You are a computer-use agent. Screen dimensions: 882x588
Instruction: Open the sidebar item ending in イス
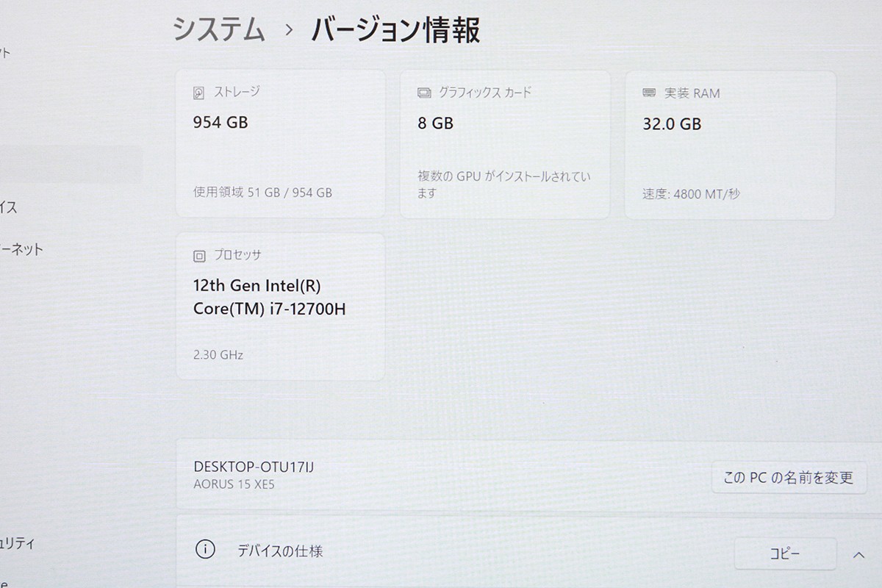[9, 207]
